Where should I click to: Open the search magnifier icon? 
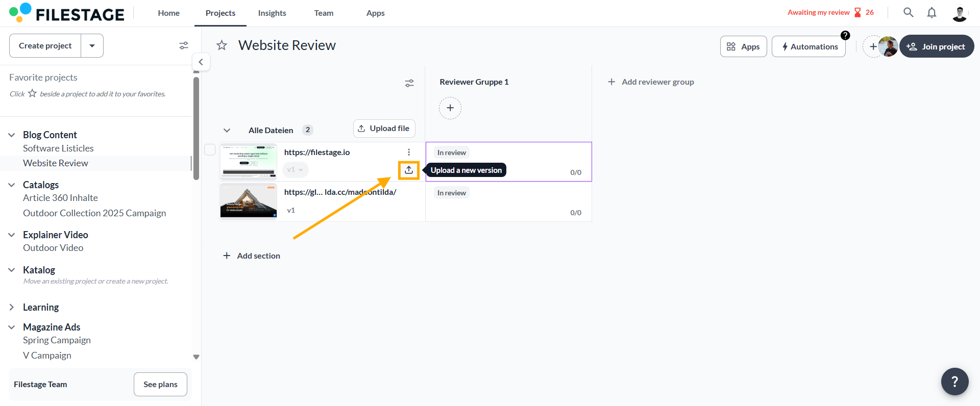pyautogui.click(x=908, y=13)
